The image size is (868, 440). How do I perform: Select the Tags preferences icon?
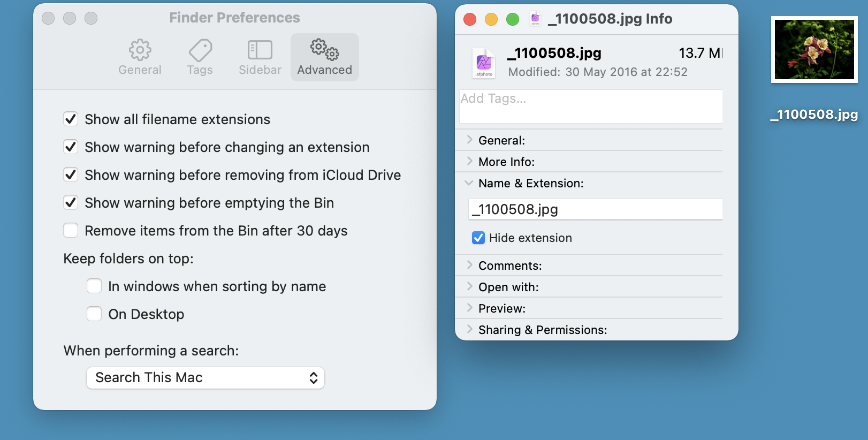(200, 50)
